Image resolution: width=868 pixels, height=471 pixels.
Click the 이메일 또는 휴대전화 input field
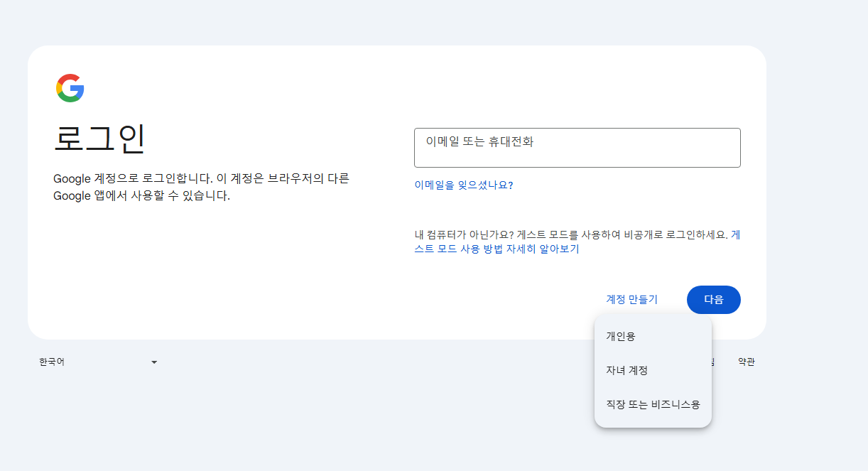577,148
